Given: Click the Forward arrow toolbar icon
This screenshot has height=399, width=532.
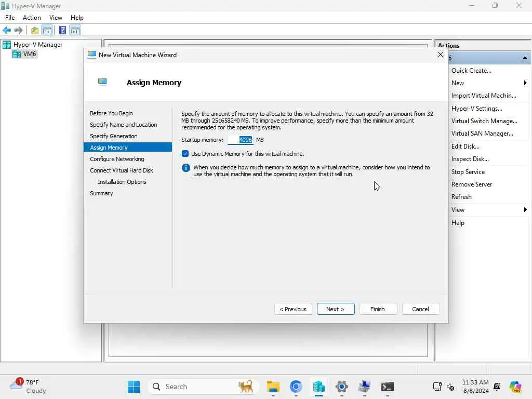Looking at the screenshot, I should pos(19,31).
